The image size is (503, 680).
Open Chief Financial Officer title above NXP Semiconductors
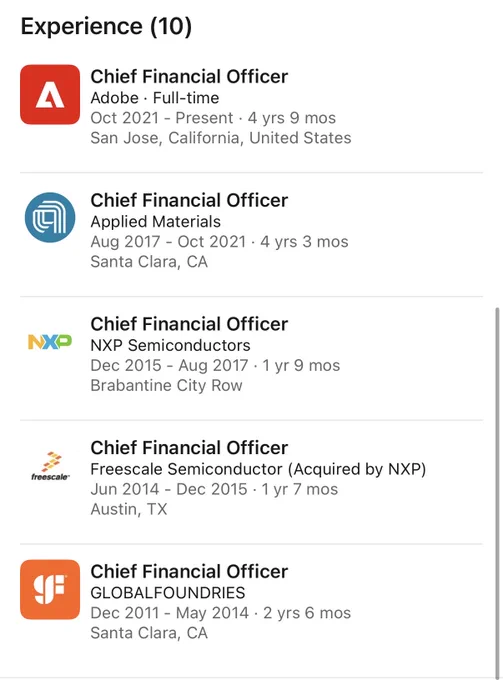coord(189,324)
